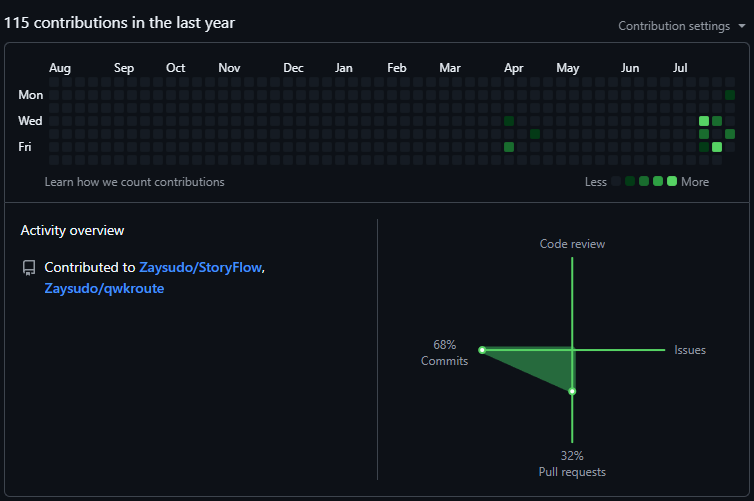The width and height of the screenshot is (754, 501).
Task: Select brightest green Wednesday cell in July
Action: click(704, 121)
